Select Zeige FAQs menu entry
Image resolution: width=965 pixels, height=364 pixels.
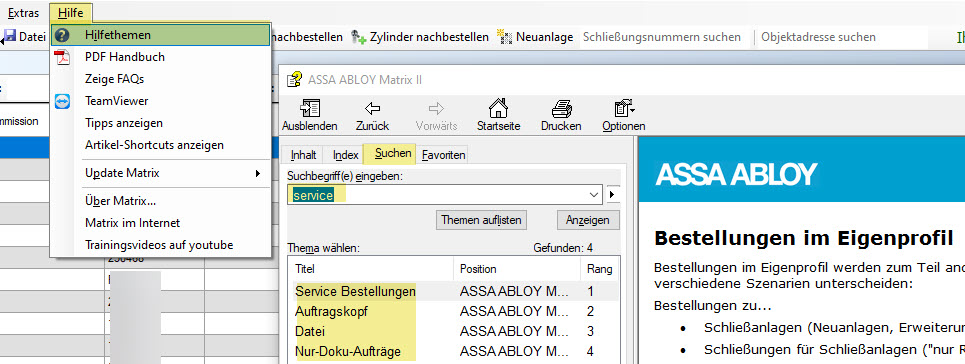114,79
